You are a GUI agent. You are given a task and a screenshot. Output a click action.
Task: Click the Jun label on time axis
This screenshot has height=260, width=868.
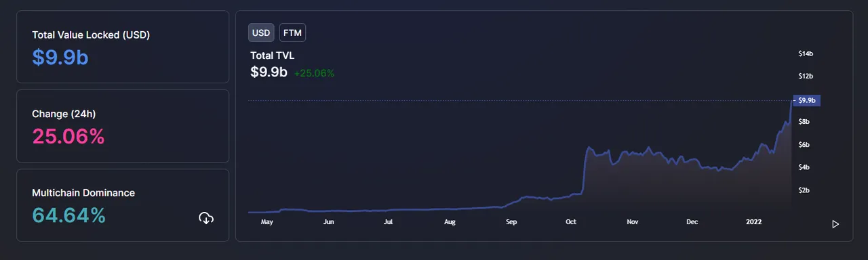[x=329, y=221]
